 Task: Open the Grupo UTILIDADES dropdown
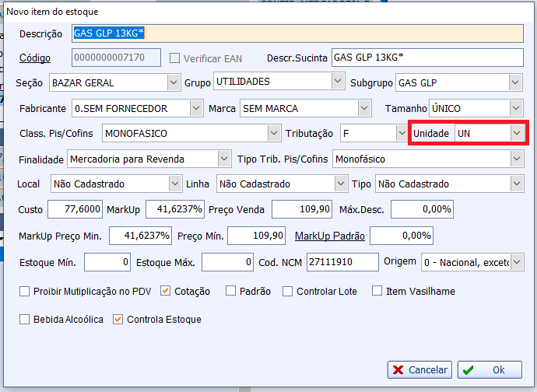338,82
